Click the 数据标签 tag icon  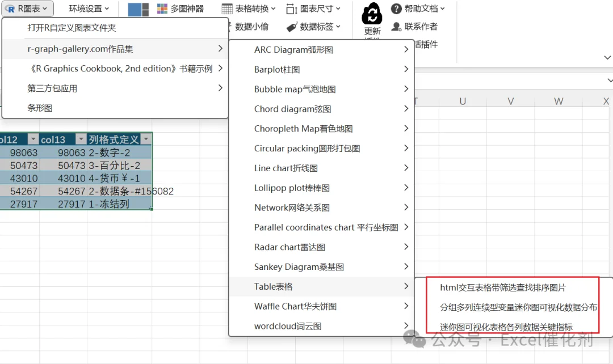click(x=292, y=27)
